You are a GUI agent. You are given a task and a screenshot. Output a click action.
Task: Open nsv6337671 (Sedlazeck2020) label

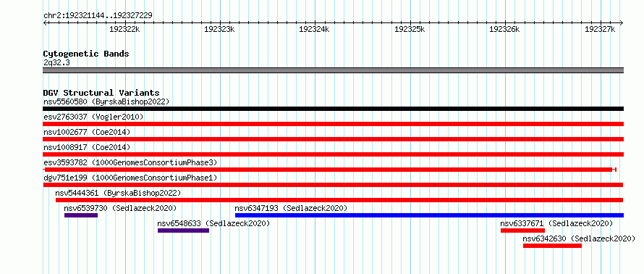click(556, 223)
